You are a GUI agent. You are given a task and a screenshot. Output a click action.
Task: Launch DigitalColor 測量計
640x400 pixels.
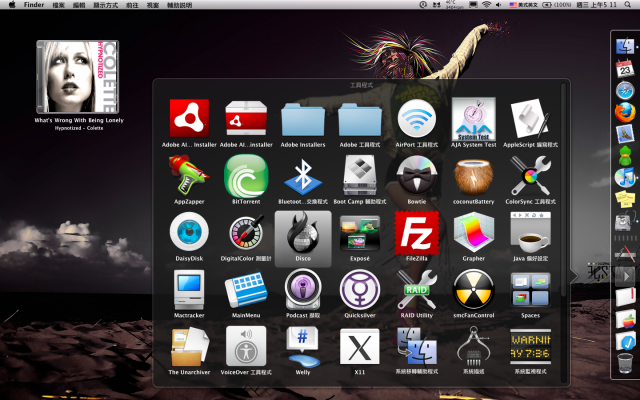pyautogui.click(x=246, y=232)
